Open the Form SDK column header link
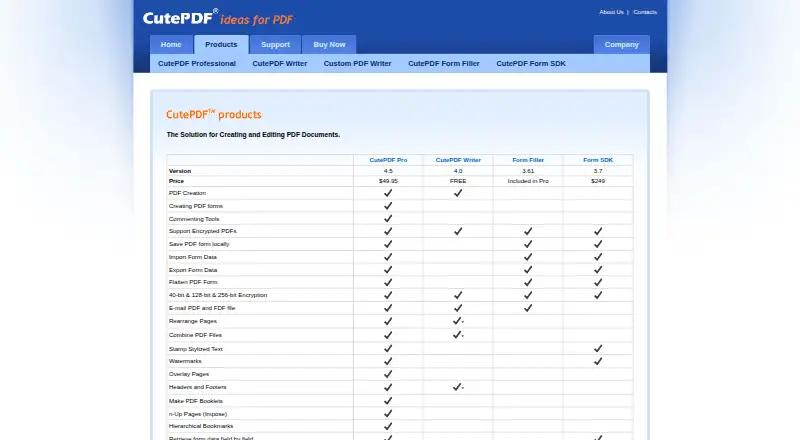The width and height of the screenshot is (800, 440). 598,160
